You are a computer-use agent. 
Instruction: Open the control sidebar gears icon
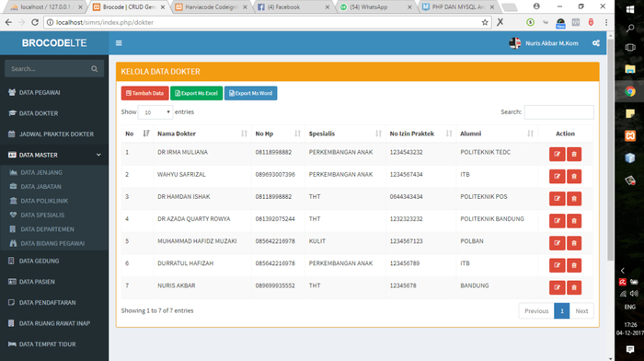[596, 43]
